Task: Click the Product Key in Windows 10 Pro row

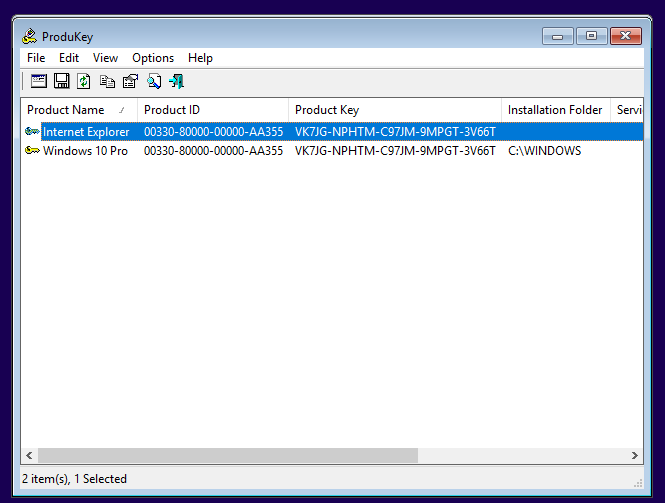Action: 395,151
